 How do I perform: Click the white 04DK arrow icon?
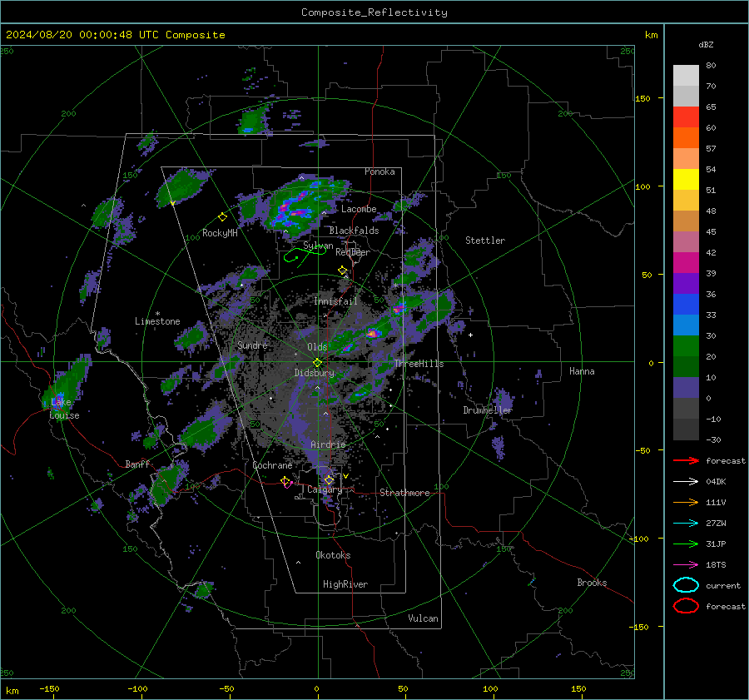(x=686, y=481)
